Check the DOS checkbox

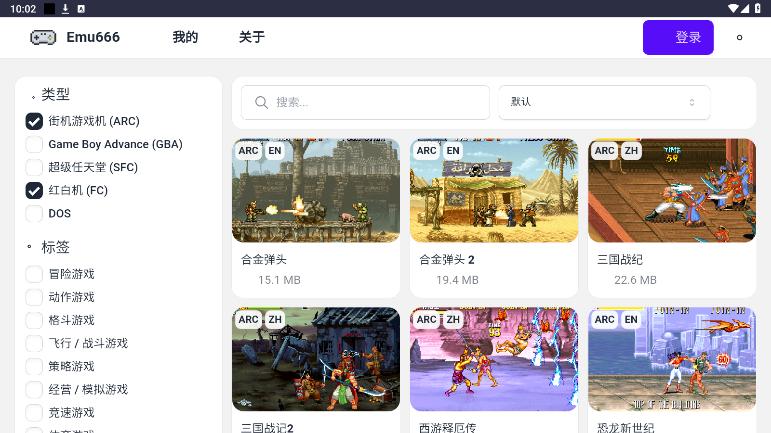(34, 214)
